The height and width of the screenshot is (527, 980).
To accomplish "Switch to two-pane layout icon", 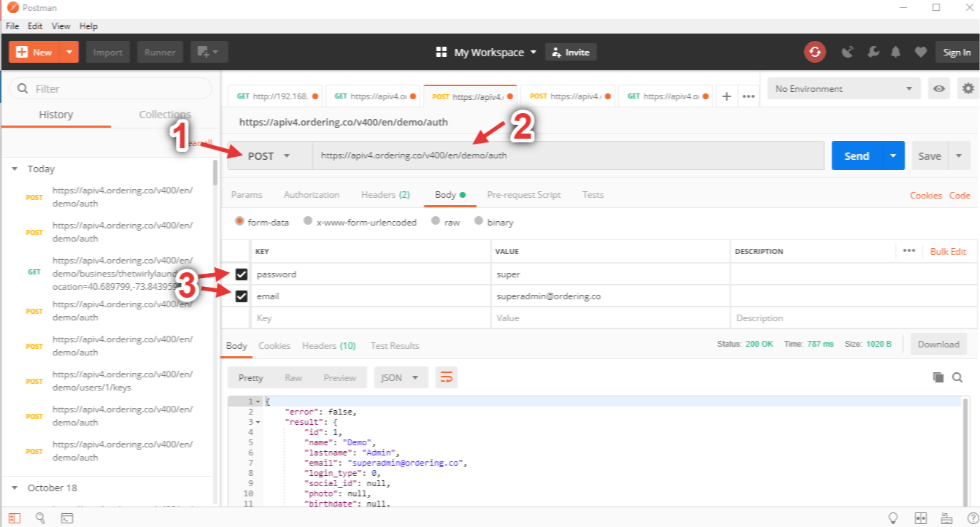I will (921, 518).
